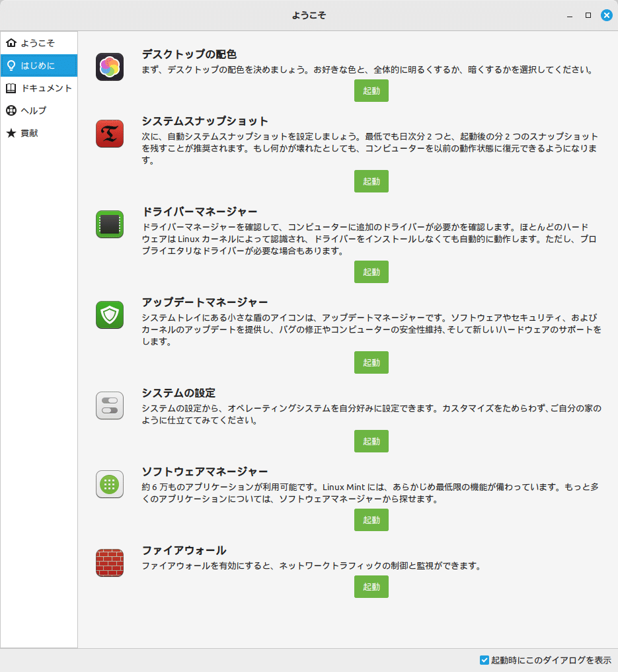Switch to the ドキュメント page
618x672 pixels.
point(39,88)
